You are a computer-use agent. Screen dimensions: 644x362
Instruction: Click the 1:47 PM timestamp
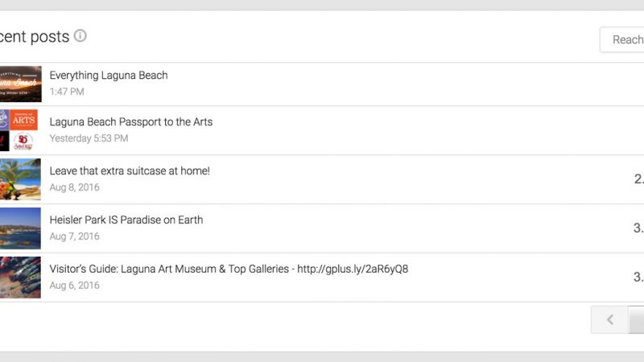click(67, 92)
